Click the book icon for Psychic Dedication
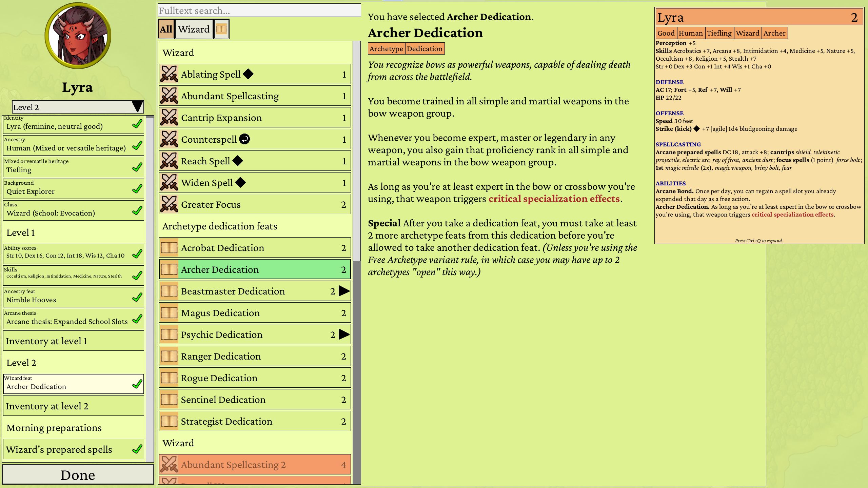Viewport: 868px width, 488px height. pyautogui.click(x=169, y=334)
